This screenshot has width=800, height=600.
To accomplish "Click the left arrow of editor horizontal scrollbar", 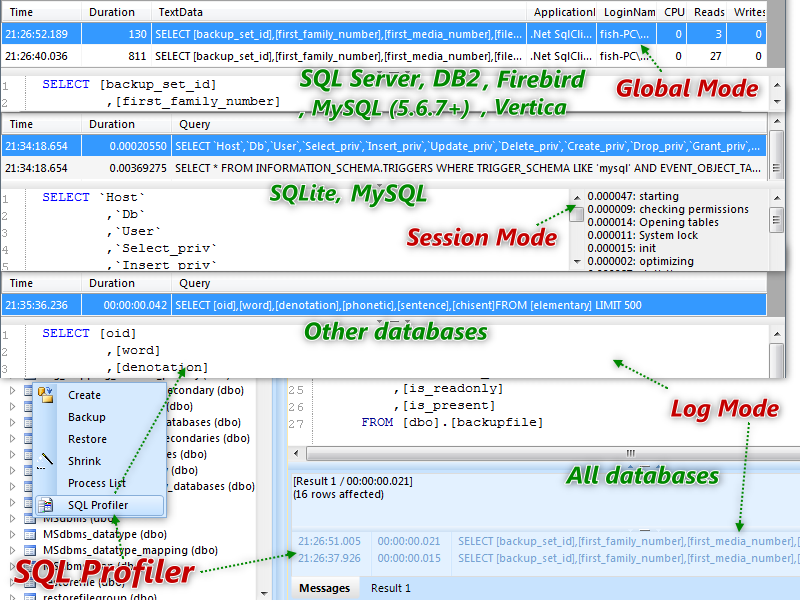I will coord(296,453).
